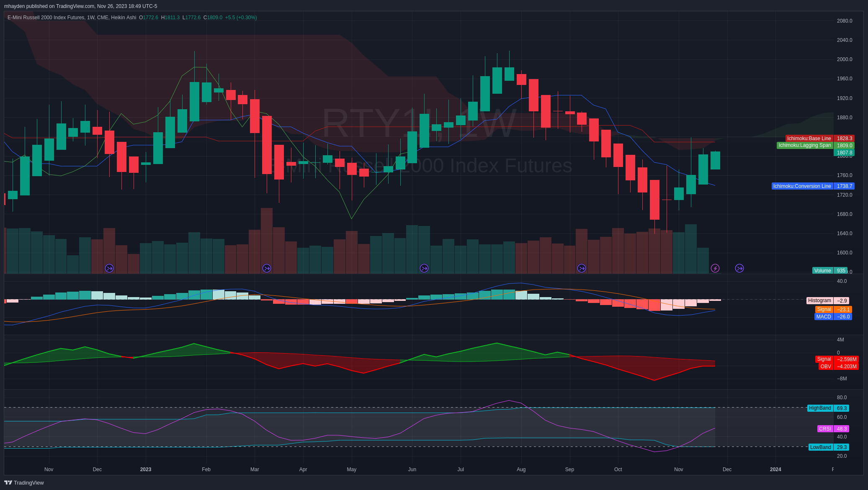Click the Histogram label tag
Viewport: 868px width, 490px height.
[x=820, y=300]
